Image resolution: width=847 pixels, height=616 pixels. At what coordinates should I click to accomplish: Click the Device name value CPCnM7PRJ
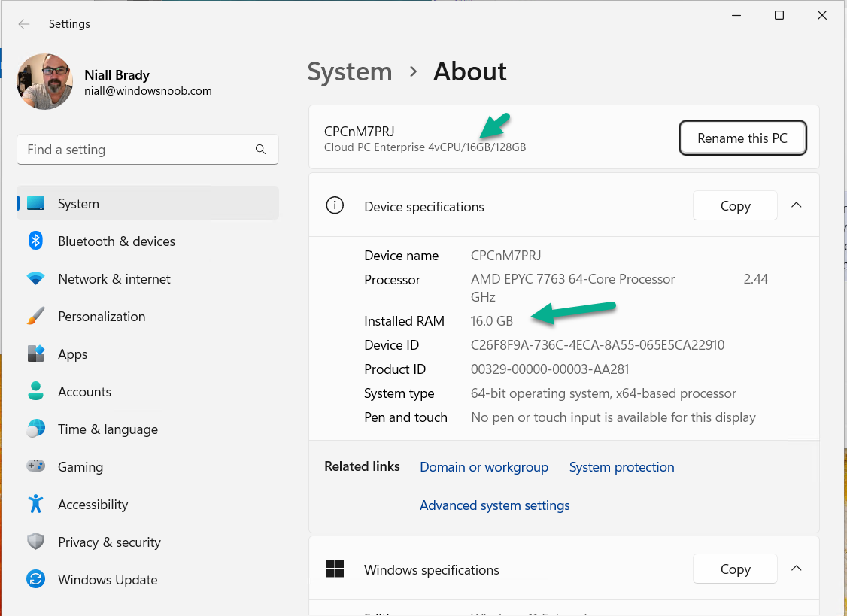coord(505,255)
